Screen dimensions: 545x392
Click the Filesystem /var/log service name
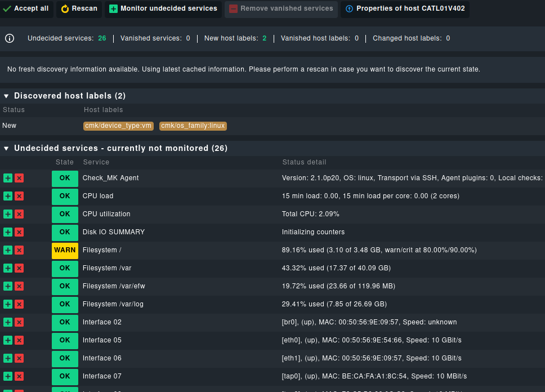tap(113, 304)
